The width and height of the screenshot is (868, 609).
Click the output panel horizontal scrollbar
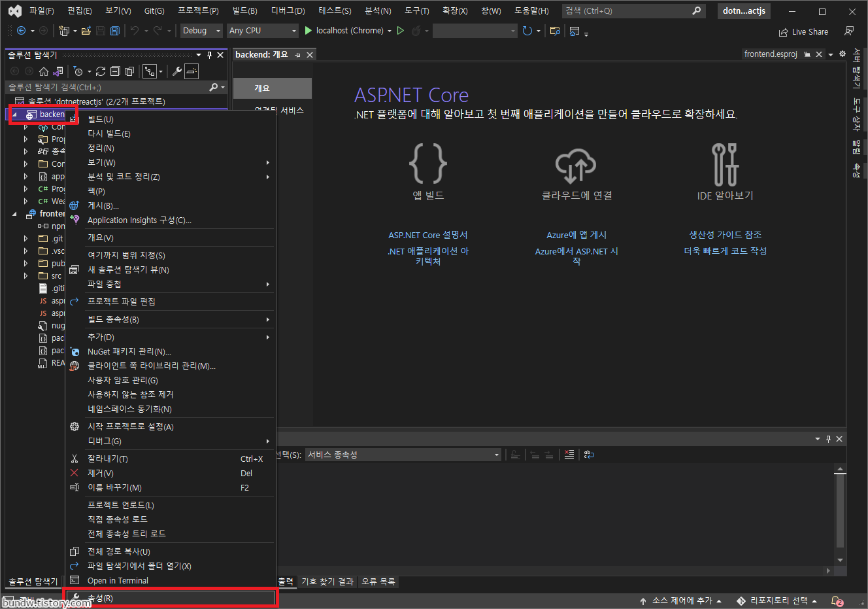[556, 570]
